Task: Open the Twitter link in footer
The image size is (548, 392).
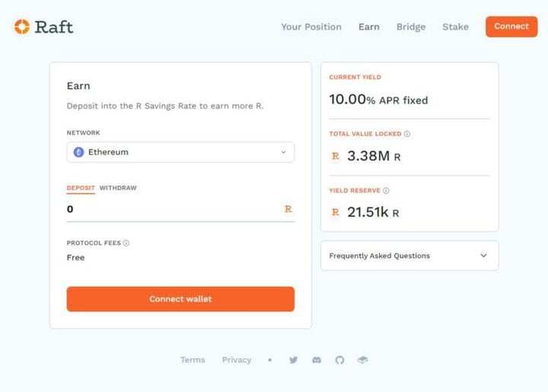Action: click(293, 360)
